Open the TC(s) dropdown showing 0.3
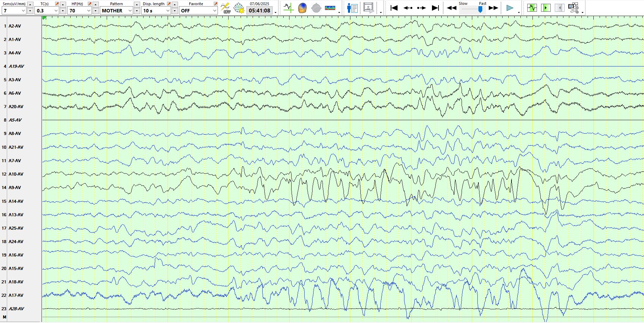644x323 pixels. 47,11
